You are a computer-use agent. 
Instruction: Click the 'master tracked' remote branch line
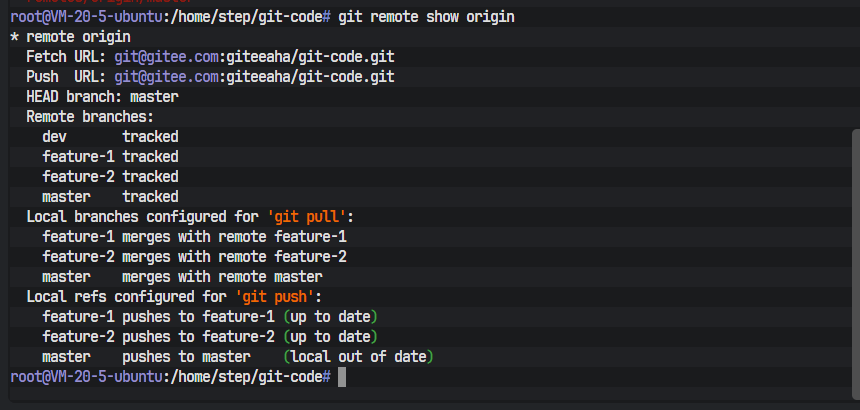110,197
